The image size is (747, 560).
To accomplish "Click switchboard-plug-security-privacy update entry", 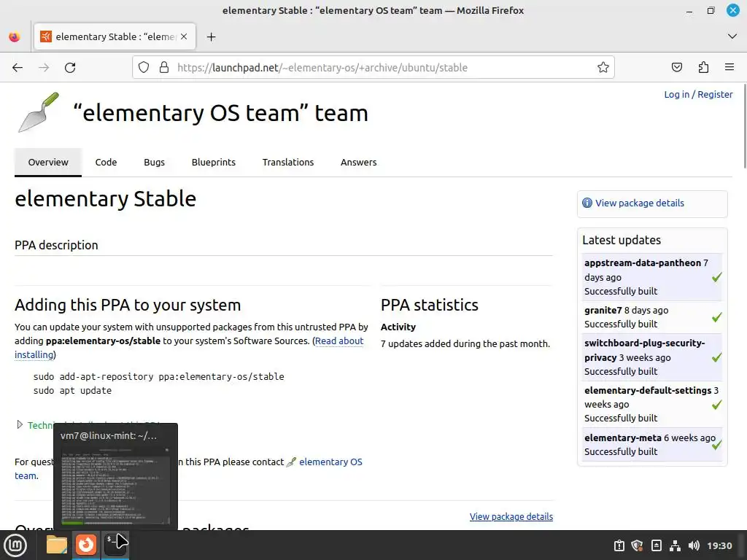I will point(645,350).
